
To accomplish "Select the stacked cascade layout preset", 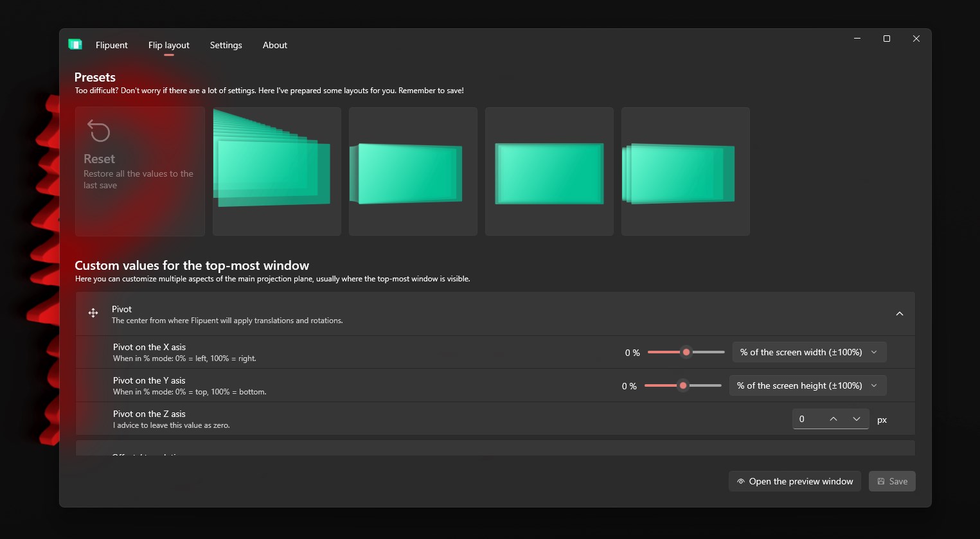I will (x=277, y=172).
